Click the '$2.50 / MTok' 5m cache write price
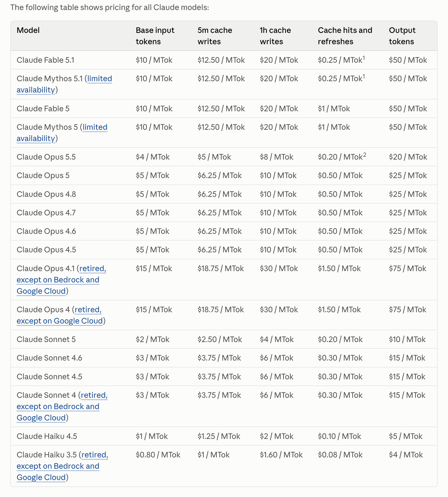 pos(220,339)
